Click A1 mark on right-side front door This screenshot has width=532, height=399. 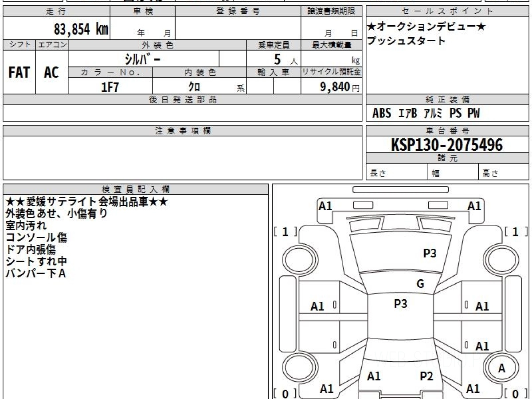coord(482,306)
